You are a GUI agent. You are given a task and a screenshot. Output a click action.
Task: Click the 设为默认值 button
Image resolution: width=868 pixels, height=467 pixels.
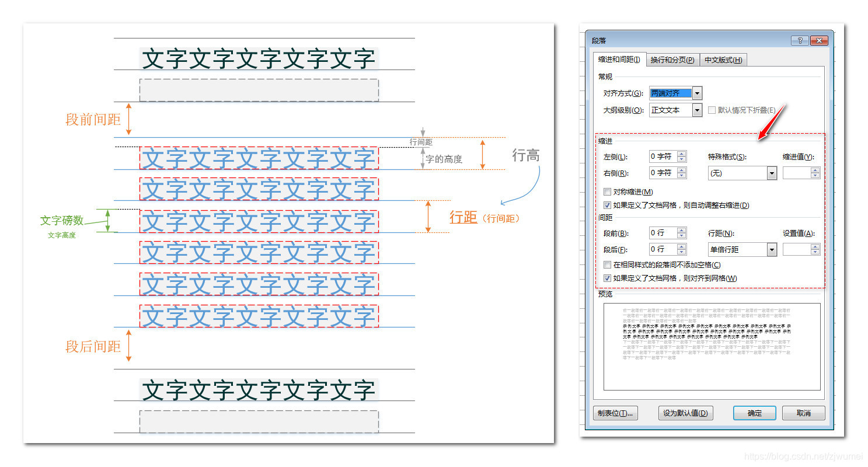(x=685, y=413)
